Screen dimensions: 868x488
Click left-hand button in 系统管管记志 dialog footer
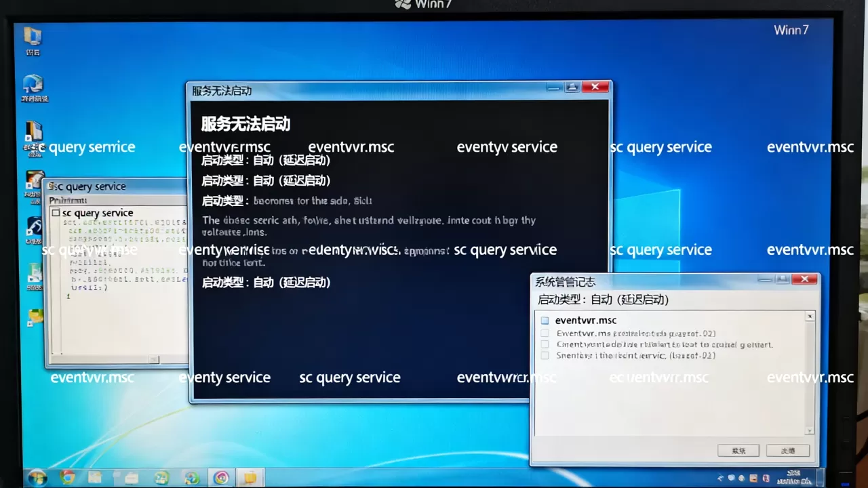pos(738,451)
